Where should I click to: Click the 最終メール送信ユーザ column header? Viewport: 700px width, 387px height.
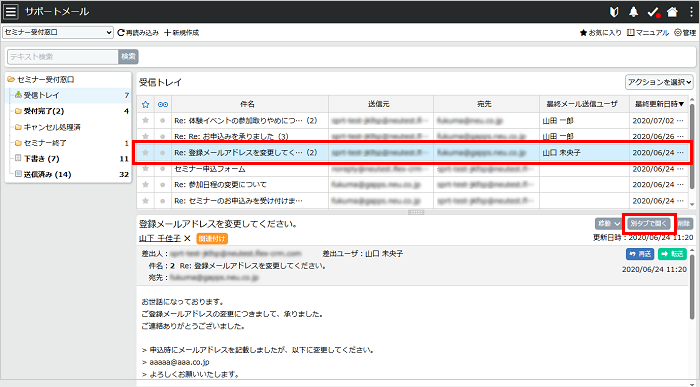click(584, 104)
